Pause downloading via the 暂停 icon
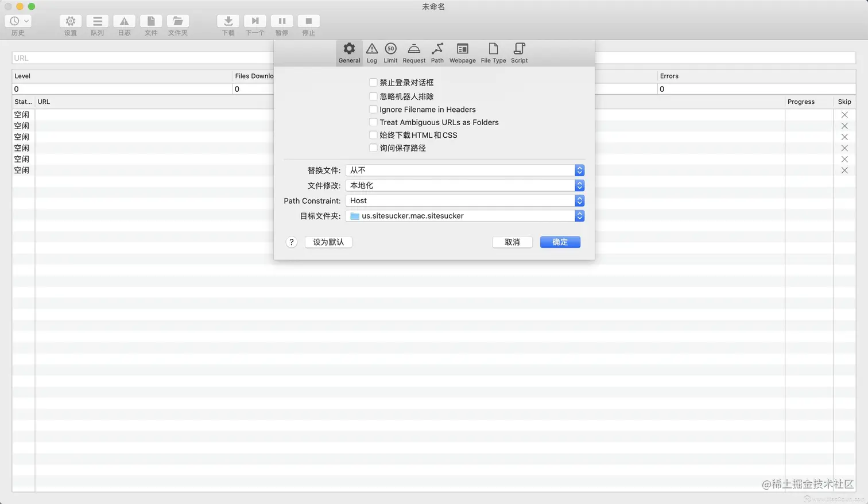Screen dimensions: 868x504 (282, 23)
